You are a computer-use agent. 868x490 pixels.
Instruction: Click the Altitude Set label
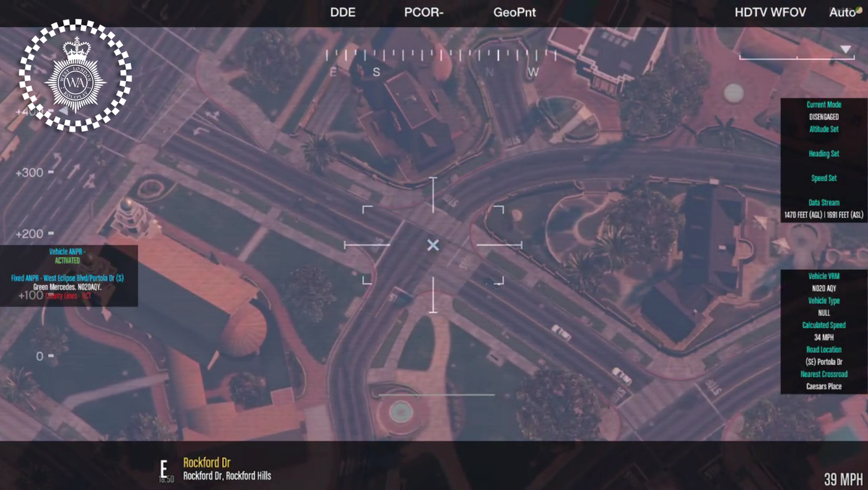point(825,129)
